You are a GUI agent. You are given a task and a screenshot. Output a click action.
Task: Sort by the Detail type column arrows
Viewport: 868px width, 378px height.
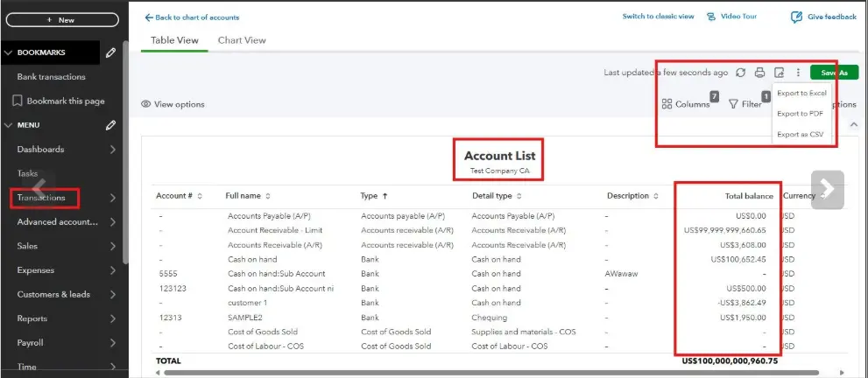coord(519,196)
